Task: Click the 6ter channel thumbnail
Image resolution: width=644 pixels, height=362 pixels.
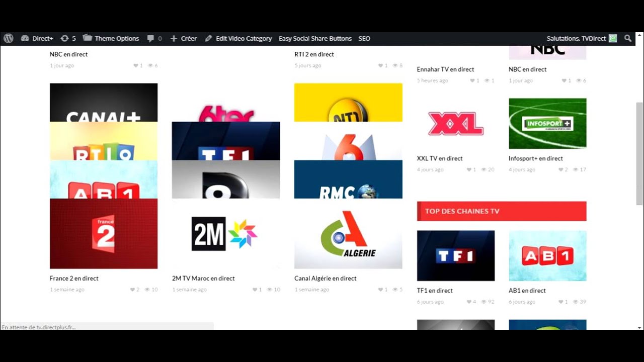Action: coord(226,103)
